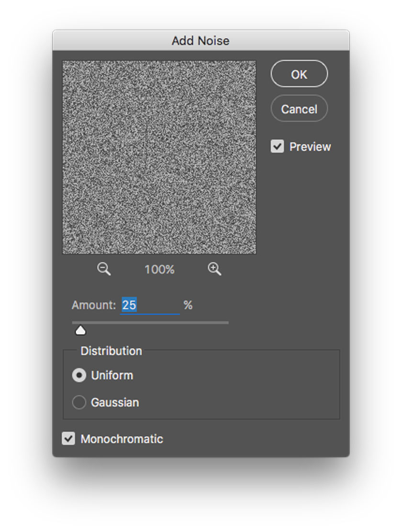
Task: Cancel the Add Noise dialog
Action: (x=299, y=109)
